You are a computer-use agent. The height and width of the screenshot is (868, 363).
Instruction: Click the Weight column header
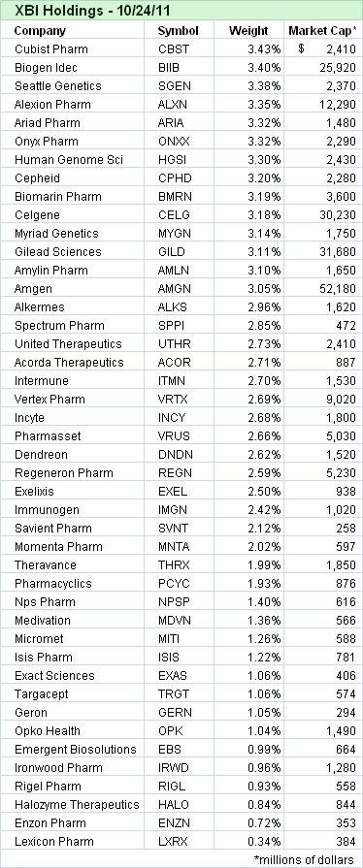point(248,30)
